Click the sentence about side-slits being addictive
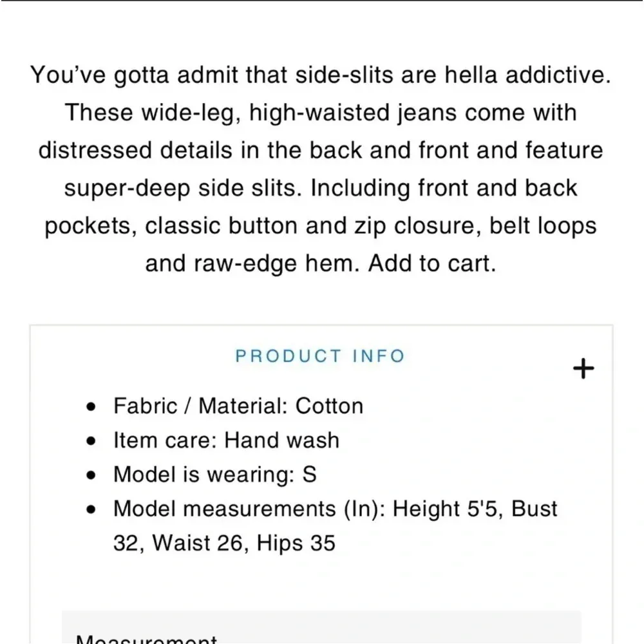644x644 pixels. tap(320, 76)
